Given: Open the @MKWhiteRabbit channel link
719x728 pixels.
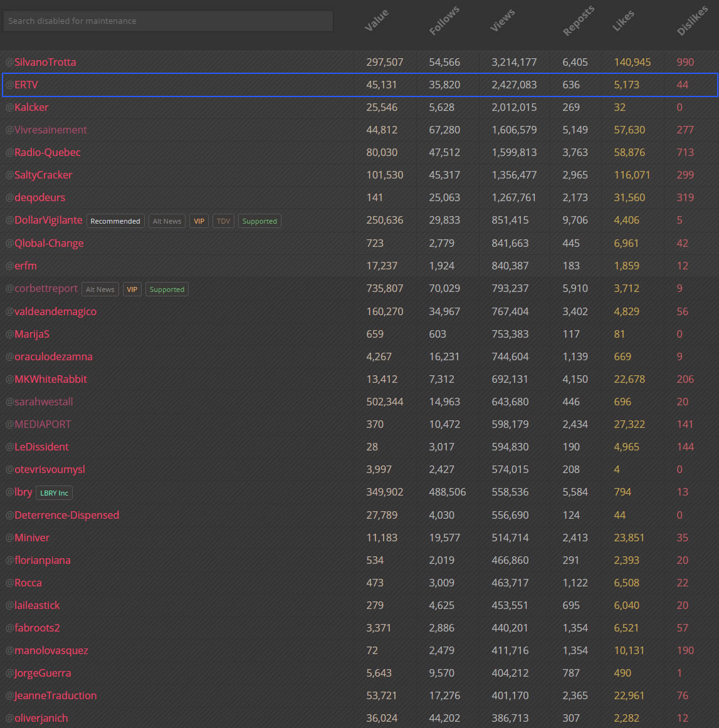Looking at the screenshot, I should click(46, 379).
